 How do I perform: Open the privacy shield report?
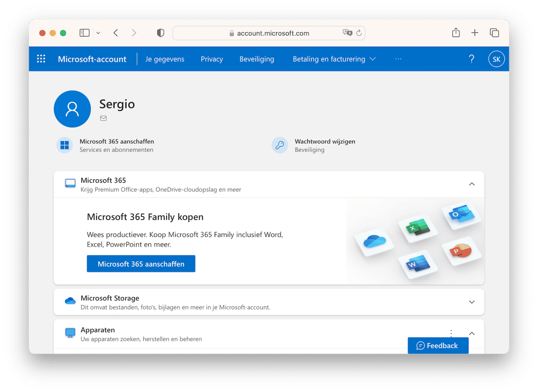161,33
